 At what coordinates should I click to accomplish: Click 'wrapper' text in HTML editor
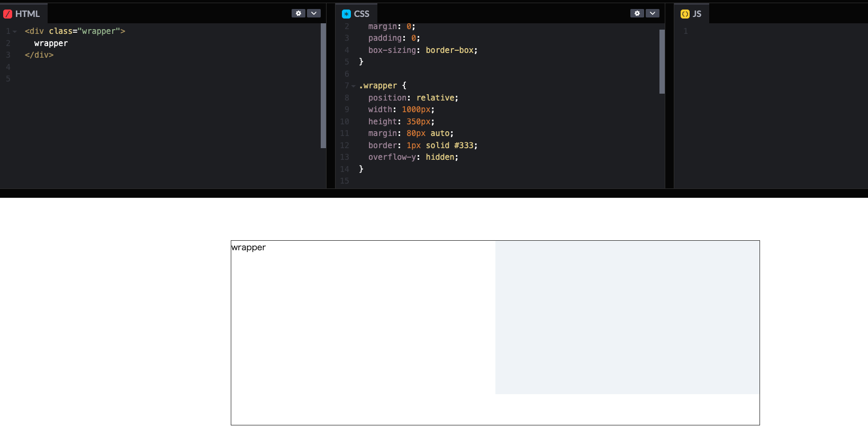click(51, 43)
